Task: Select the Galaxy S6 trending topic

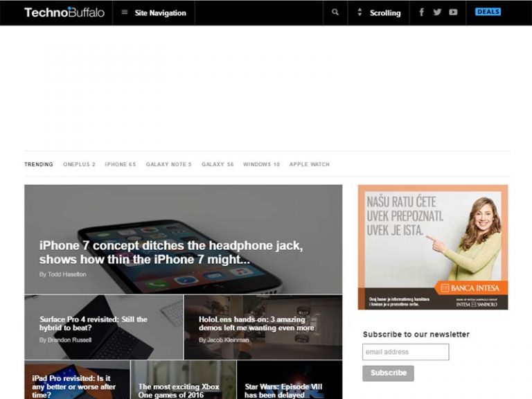Action: pyautogui.click(x=218, y=164)
